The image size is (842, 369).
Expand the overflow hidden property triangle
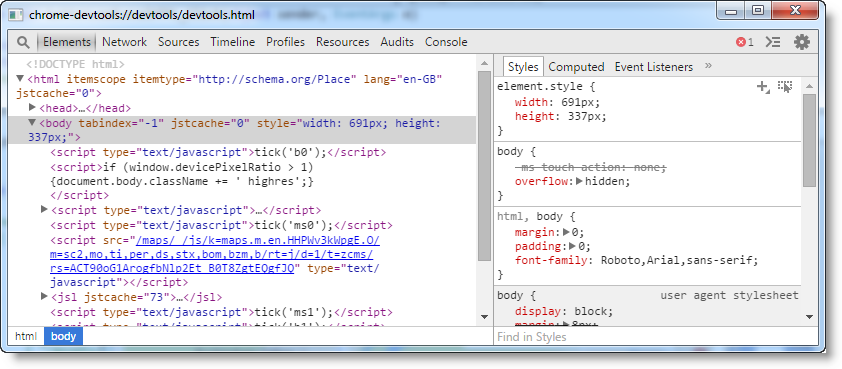coord(579,181)
